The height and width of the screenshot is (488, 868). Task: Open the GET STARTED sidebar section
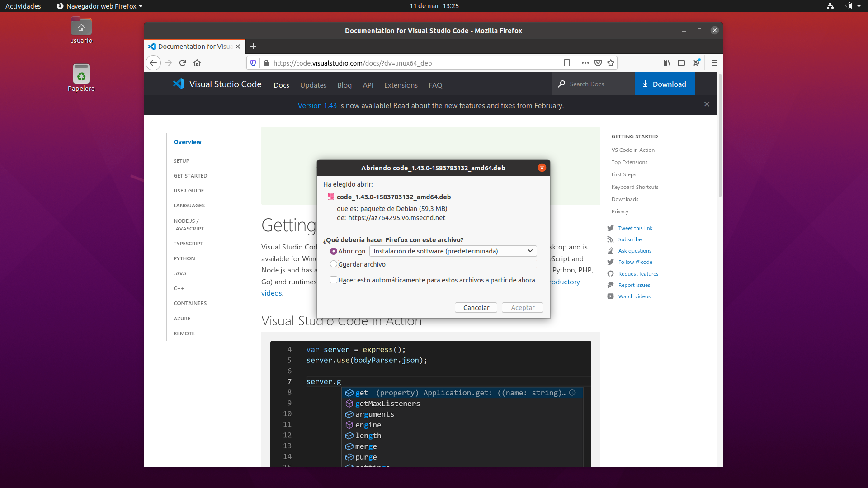click(x=190, y=176)
